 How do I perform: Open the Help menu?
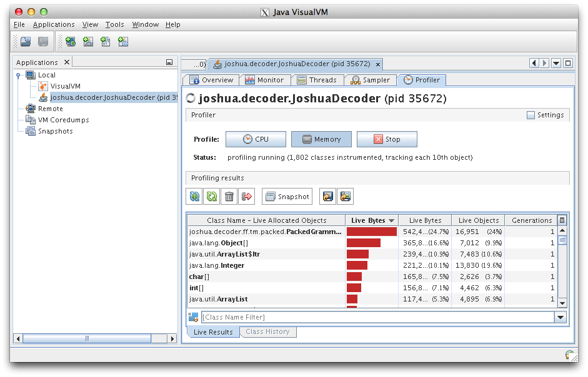(x=173, y=24)
